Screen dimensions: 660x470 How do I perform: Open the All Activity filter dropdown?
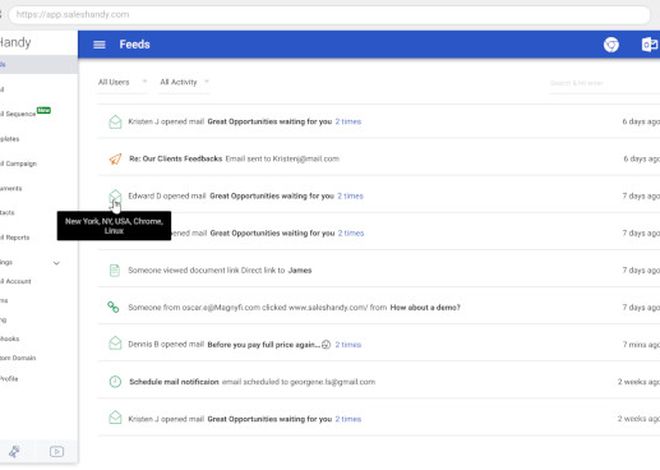click(x=184, y=82)
